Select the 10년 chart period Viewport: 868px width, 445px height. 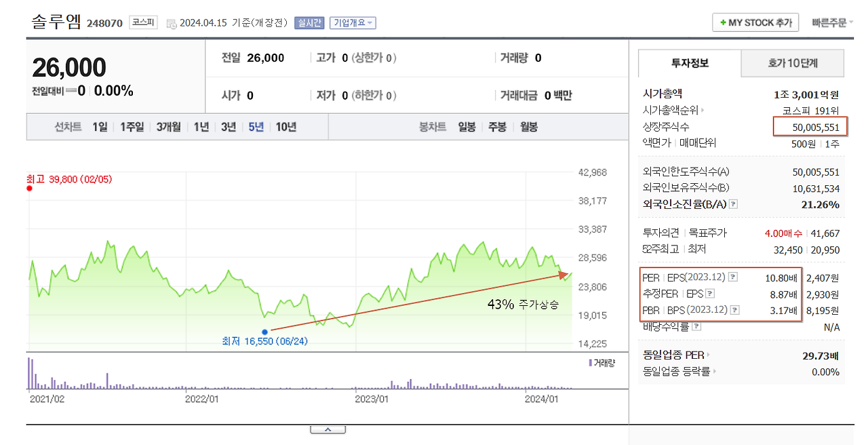coord(284,127)
